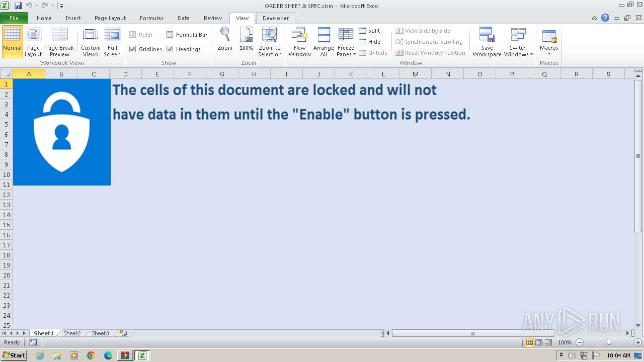Open Excel Help question mark

(605, 18)
